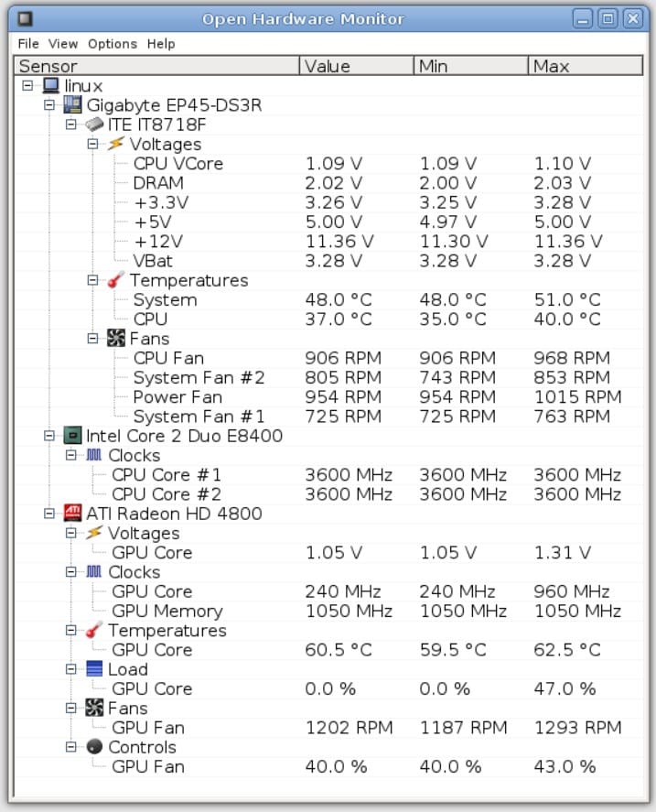Collapse the linux root node

[x=28, y=85]
